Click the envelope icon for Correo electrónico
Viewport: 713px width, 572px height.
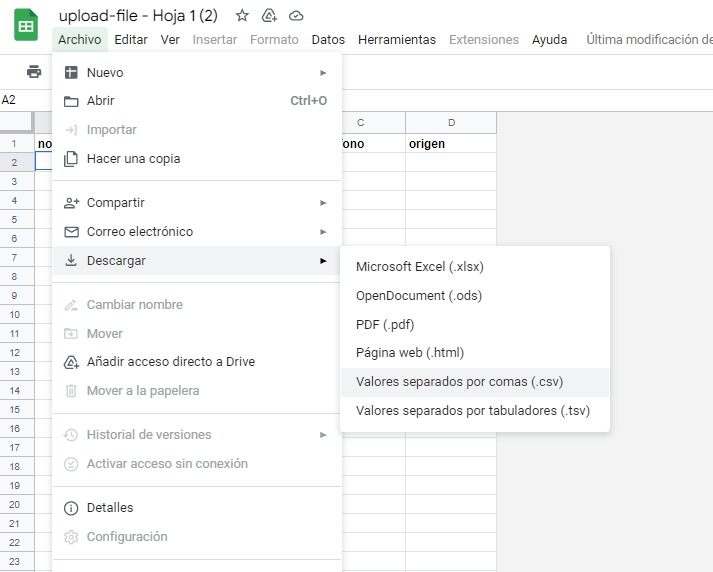(x=71, y=232)
